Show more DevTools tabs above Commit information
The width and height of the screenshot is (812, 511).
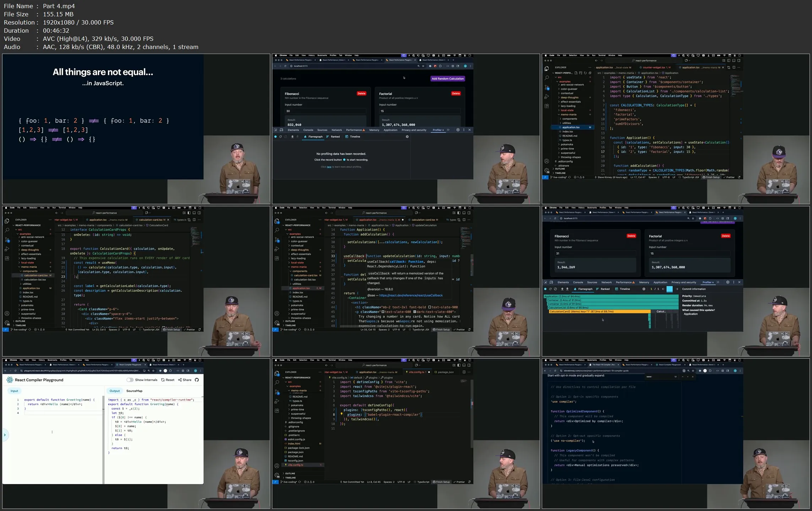[x=718, y=282]
